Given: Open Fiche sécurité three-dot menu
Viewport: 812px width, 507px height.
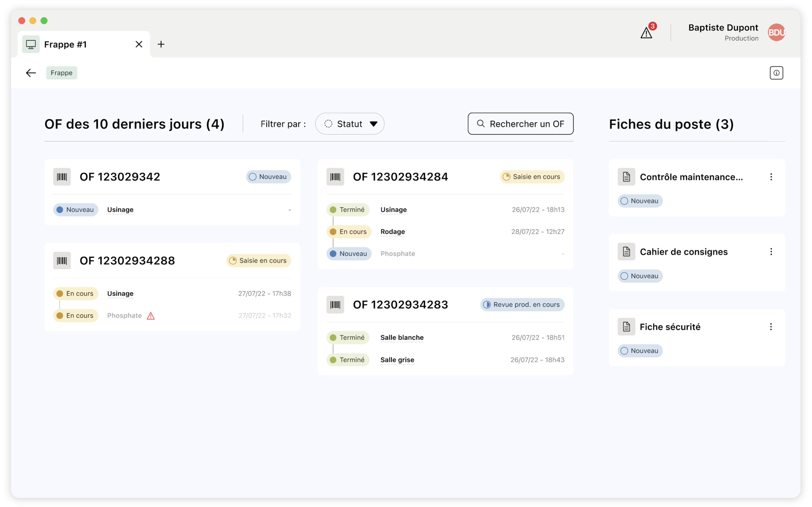Looking at the screenshot, I should [x=771, y=326].
